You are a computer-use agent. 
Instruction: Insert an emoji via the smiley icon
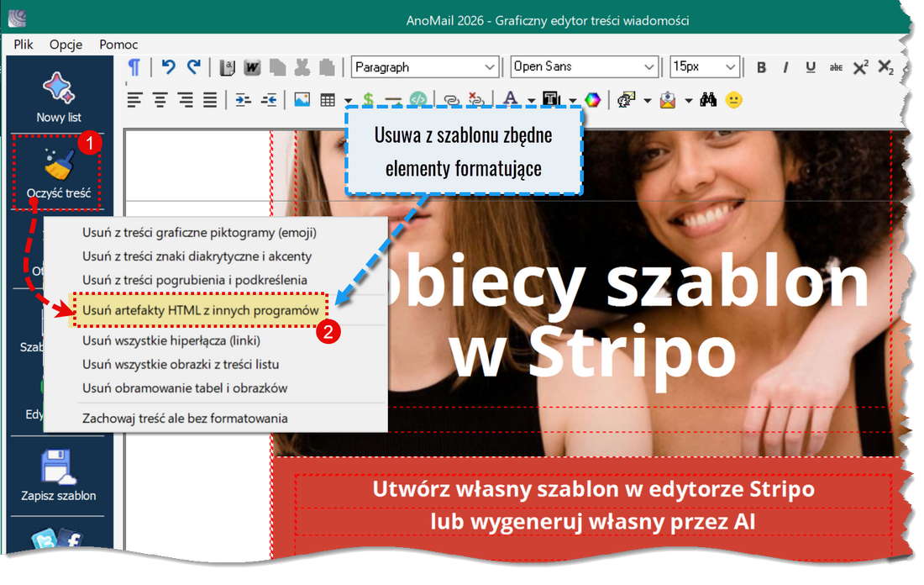tap(733, 100)
